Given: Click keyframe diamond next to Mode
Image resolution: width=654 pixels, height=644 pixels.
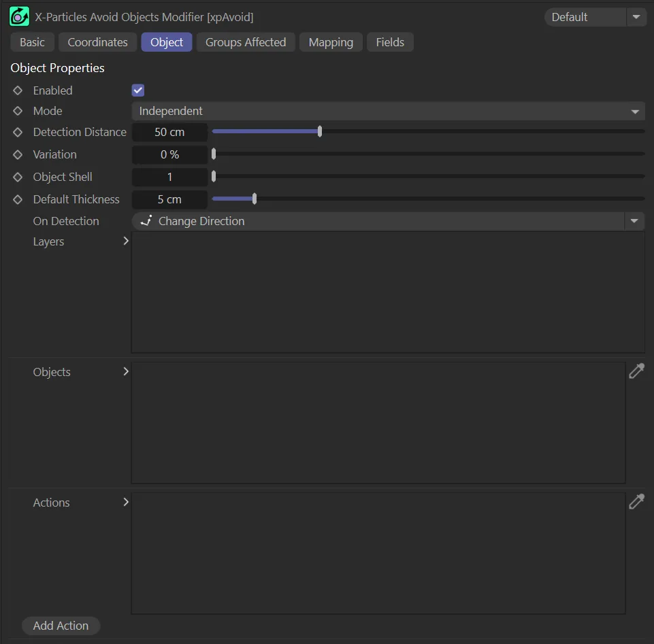Looking at the screenshot, I should (x=18, y=111).
